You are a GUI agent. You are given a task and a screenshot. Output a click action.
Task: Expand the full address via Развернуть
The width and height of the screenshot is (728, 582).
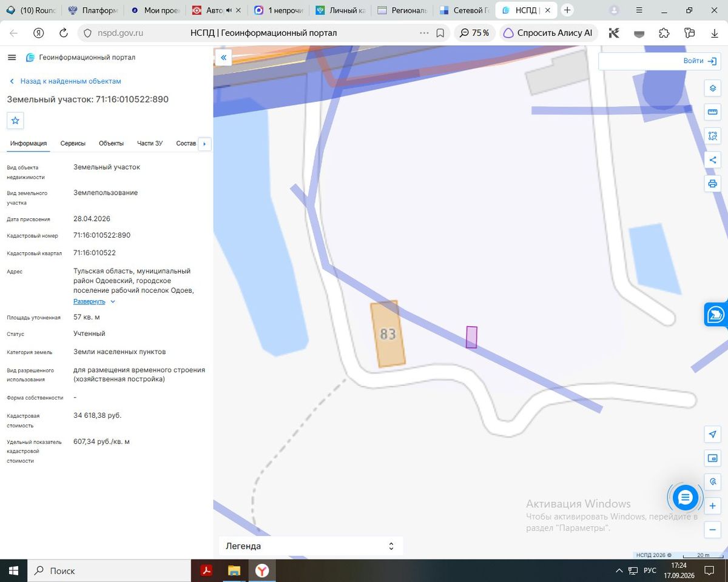94,301
